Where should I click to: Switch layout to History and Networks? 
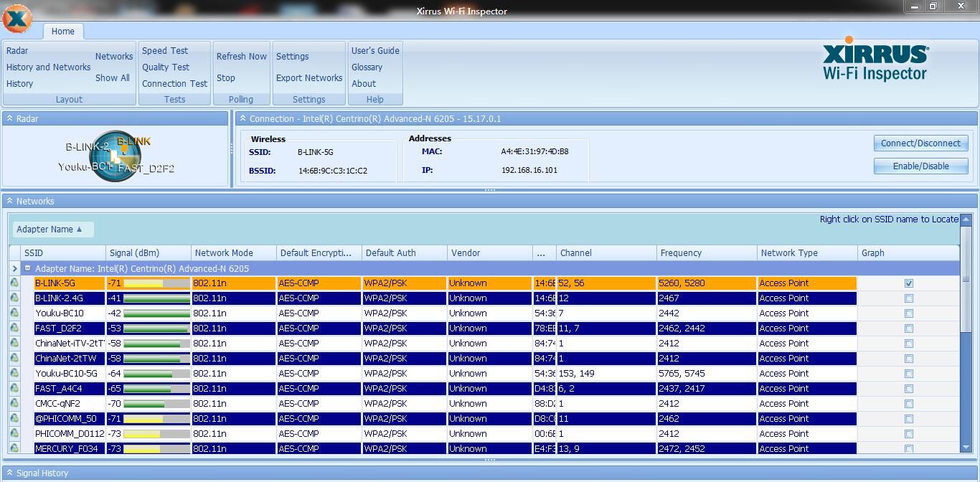point(49,67)
